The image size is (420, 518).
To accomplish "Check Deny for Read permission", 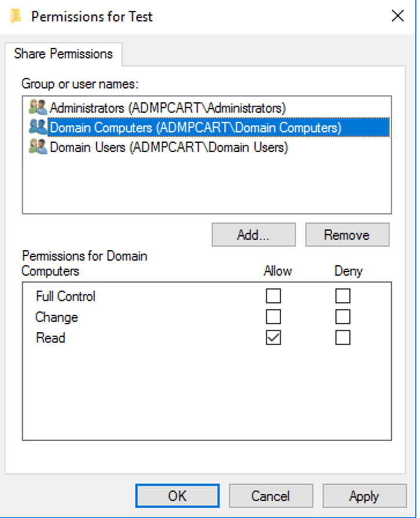I will [342, 338].
